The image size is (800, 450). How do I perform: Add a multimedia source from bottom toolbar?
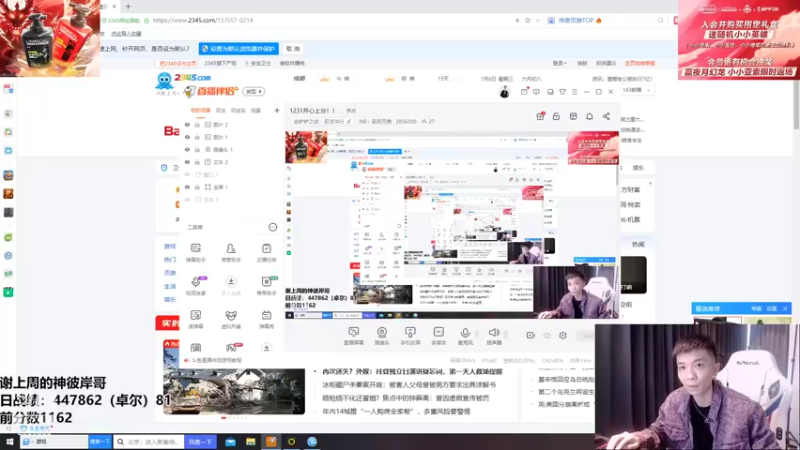click(x=439, y=336)
